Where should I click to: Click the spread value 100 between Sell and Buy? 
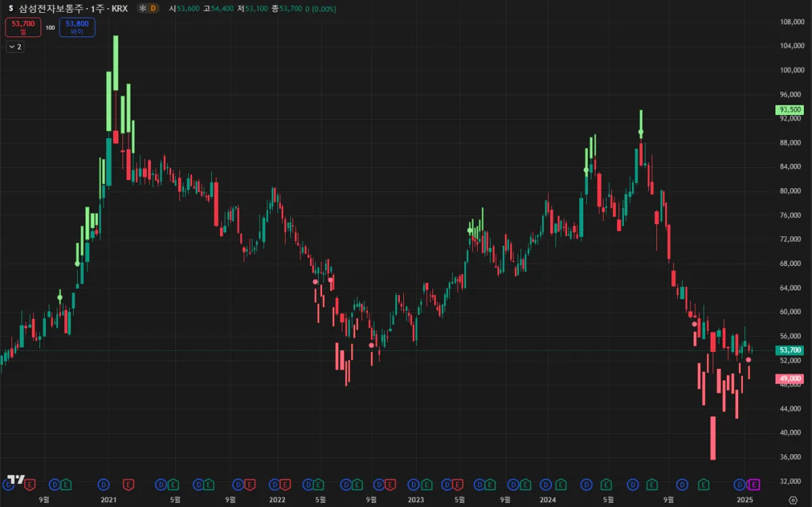(50, 28)
